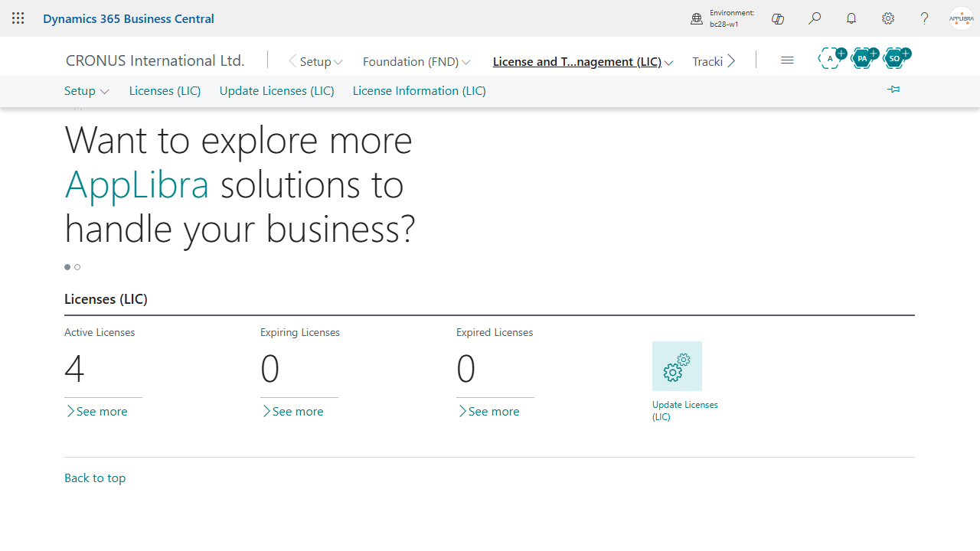The height and width of the screenshot is (551, 980).
Task: Open Licenses (LIC) in action bar
Action: click(x=165, y=90)
